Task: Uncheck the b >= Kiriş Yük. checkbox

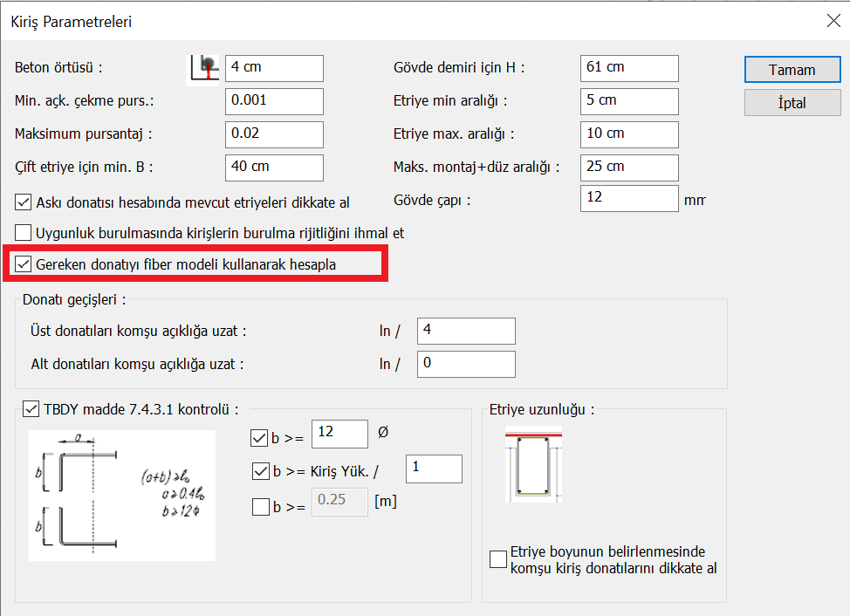Action: (259, 471)
